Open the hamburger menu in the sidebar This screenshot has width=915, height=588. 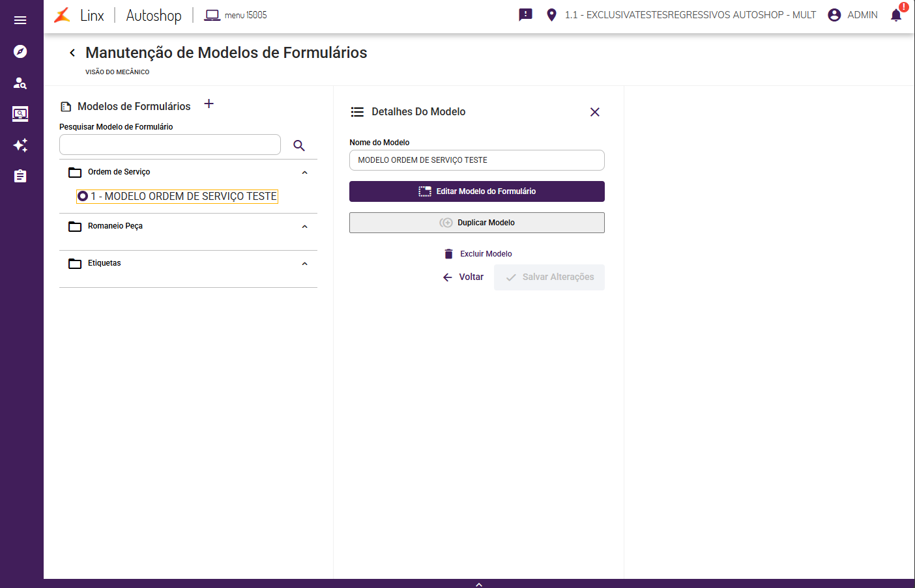pos(20,20)
